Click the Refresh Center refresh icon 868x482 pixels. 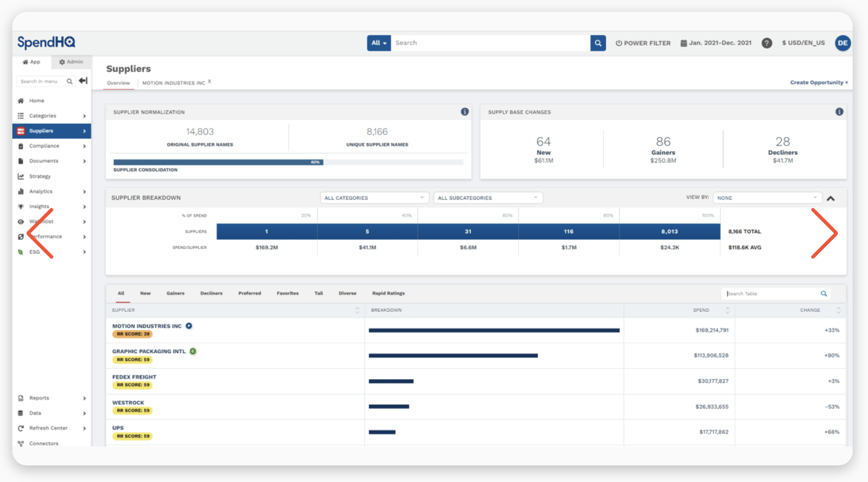point(21,428)
